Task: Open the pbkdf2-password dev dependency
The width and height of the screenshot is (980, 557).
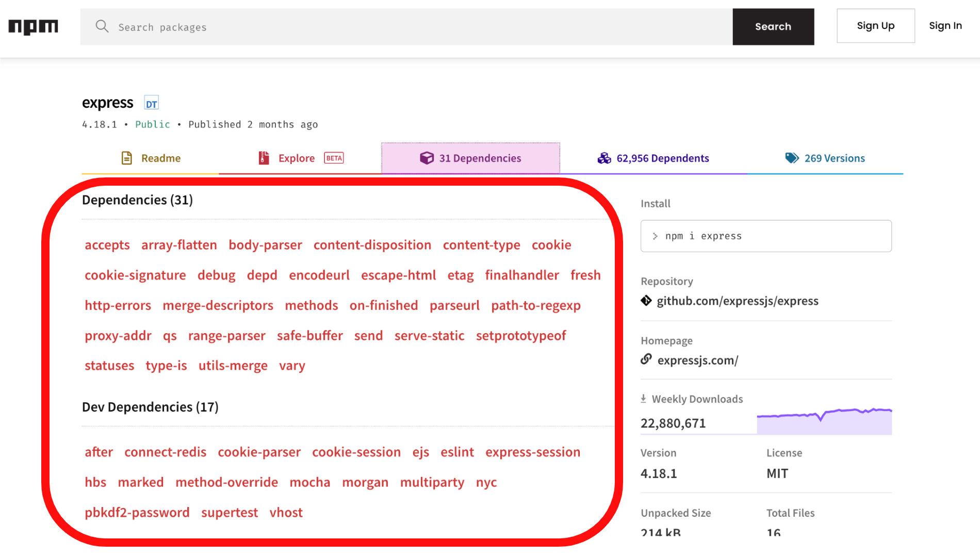Action: pyautogui.click(x=137, y=513)
